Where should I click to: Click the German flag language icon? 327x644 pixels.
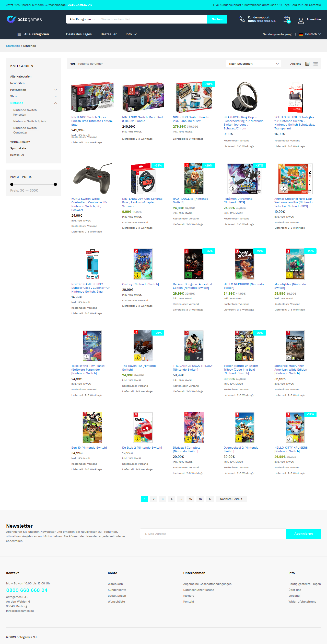[x=301, y=34]
